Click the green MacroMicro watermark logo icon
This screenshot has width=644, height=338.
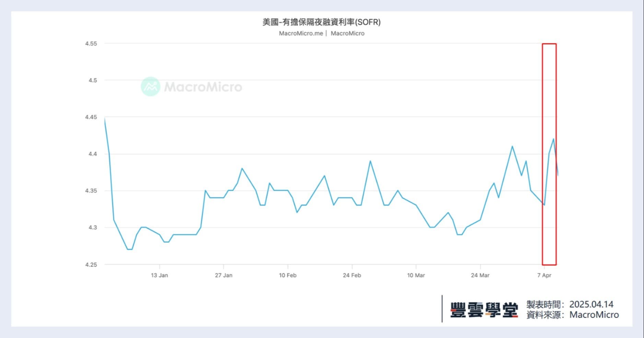pyautogui.click(x=150, y=87)
